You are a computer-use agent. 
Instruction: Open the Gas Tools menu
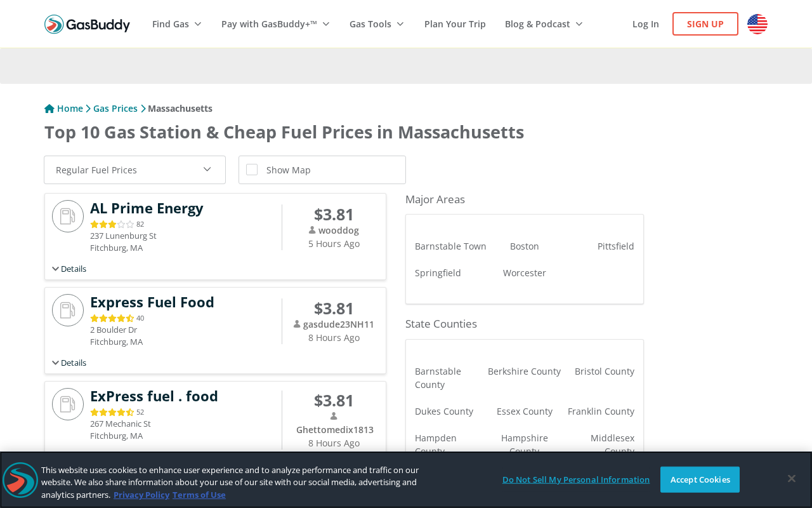click(x=377, y=24)
